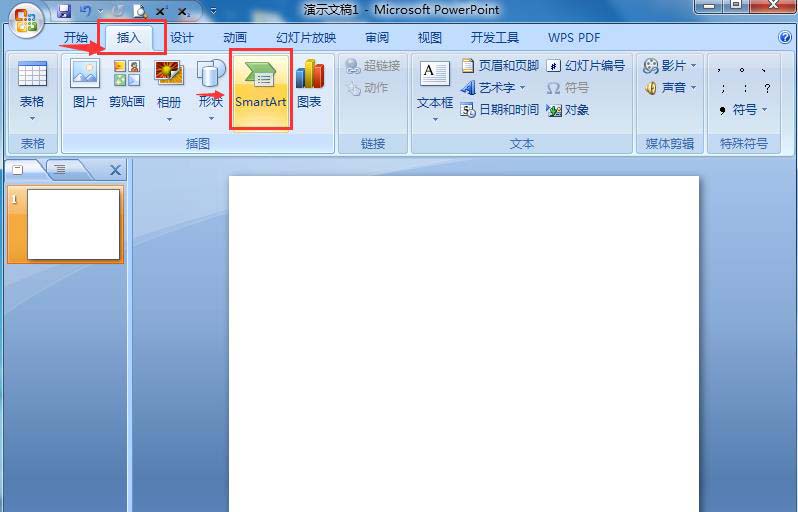
Task: Switch to the 设计 tab
Action: (182, 38)
